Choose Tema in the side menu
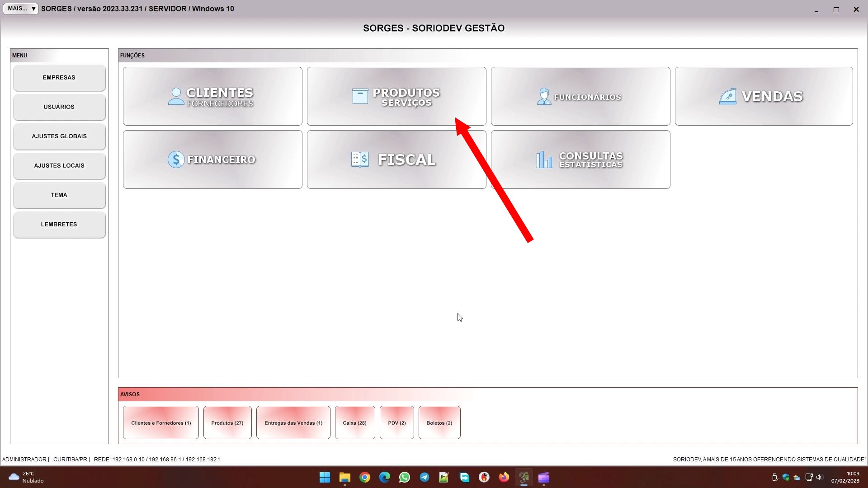This screenshot has height=488, width=868. click(x=59, y=195)
